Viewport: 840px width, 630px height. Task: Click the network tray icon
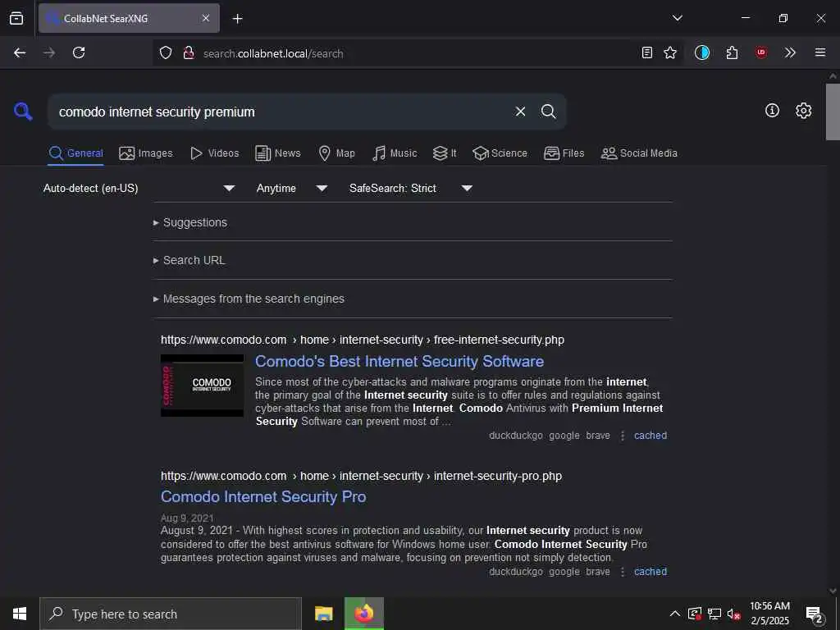click(x=714, y=614)
